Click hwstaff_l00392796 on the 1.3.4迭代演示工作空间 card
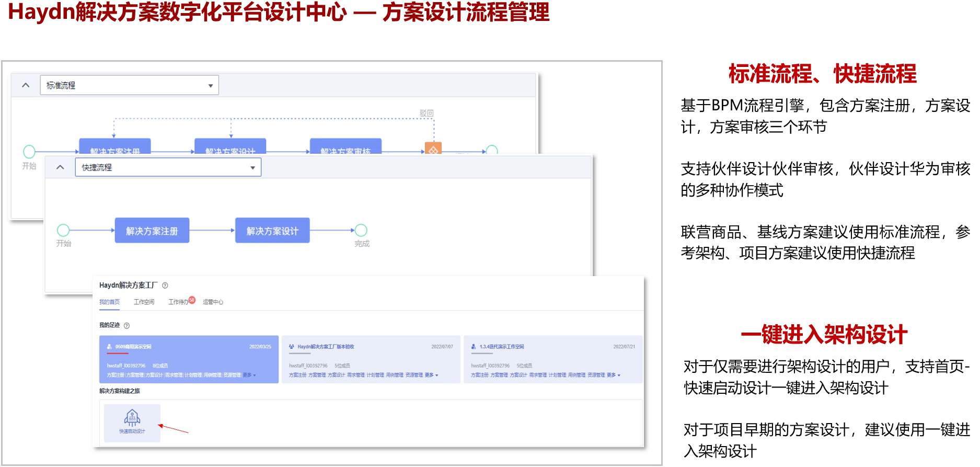This screenshot has height=467, width=980. pos(490,366)
